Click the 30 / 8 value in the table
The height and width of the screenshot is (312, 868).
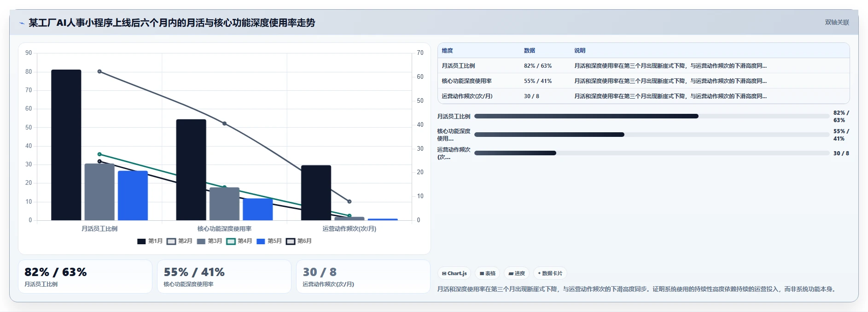(x=531, y=96)
